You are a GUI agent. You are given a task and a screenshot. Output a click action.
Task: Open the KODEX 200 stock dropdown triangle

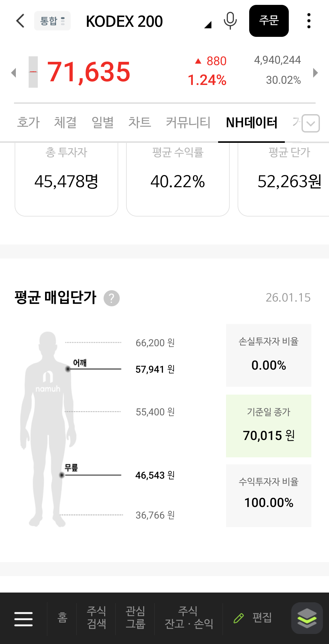pyautogui.click(x=208, y=25)
